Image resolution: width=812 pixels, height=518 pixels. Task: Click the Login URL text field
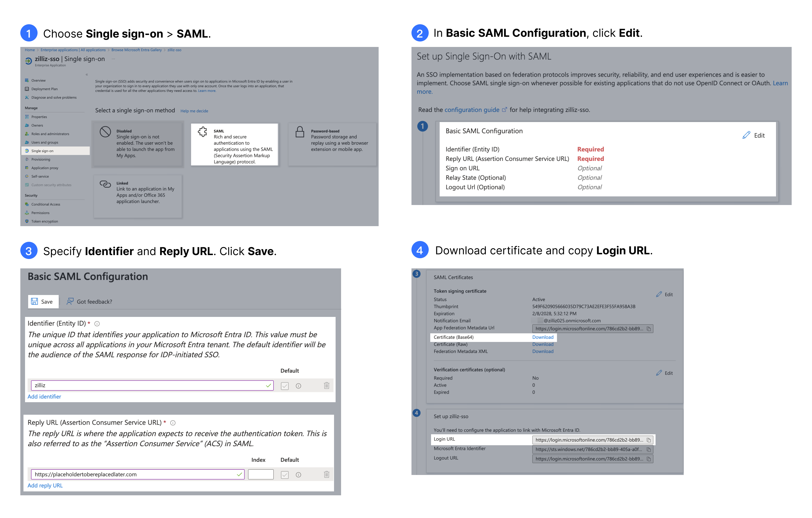pos(592,440)
